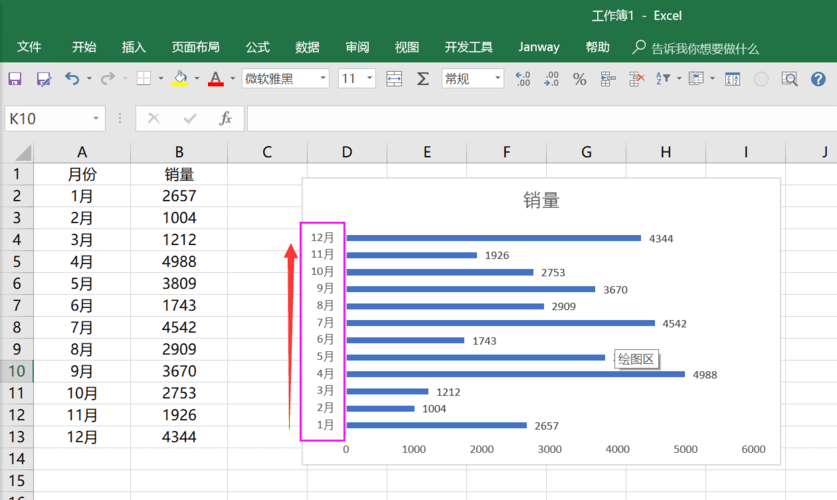Image resolution: width=837 pixels, height=500 pixels.
Task: Click the select-all corner triangle
Action: (x=23, y=153)
